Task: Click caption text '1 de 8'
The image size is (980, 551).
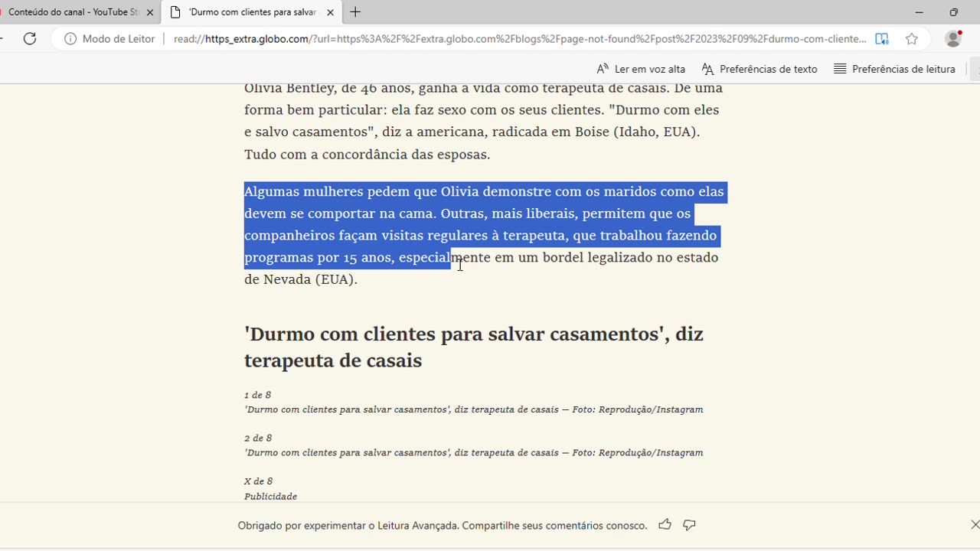Action: tap(257, 395)
